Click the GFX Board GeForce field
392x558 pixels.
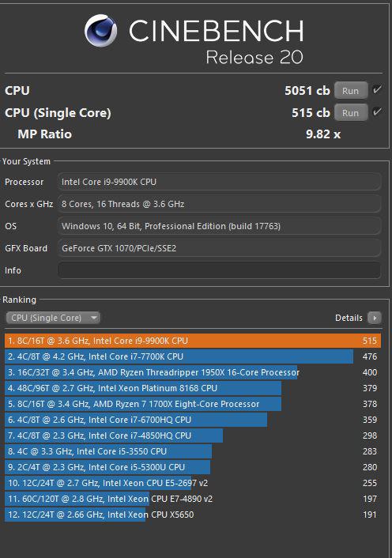[x=219, y=248]
